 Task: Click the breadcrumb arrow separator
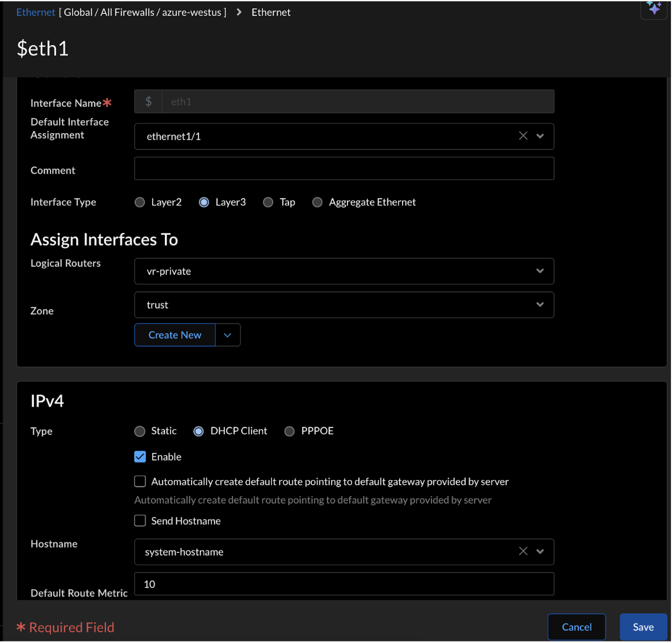pos(239,12)
